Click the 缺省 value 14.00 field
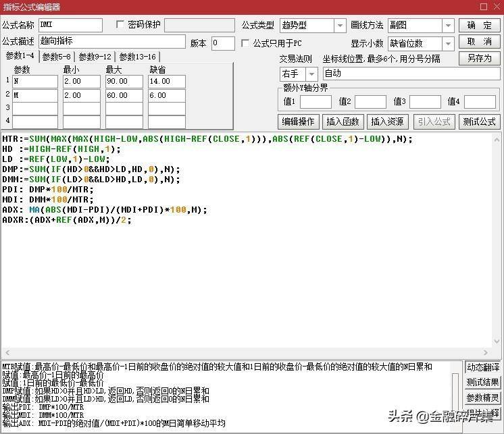The width and height of the screenshot is (504, 434). [167, 82]
